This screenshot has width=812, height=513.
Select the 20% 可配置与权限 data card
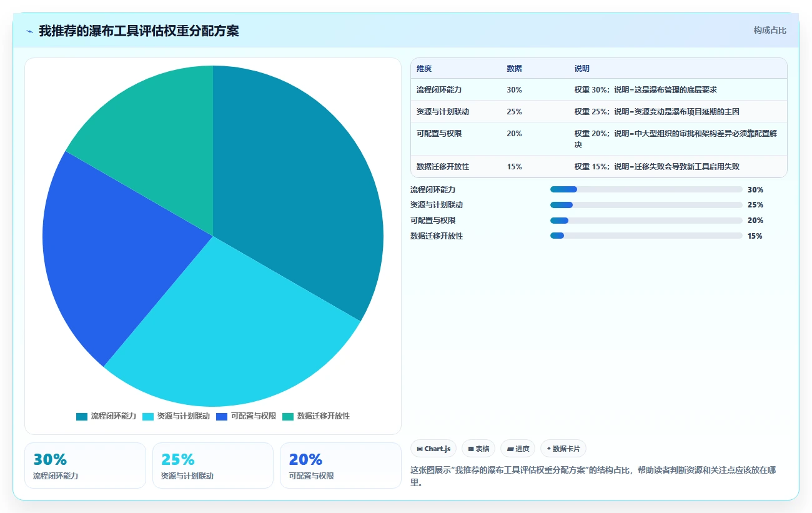point(340,466)
